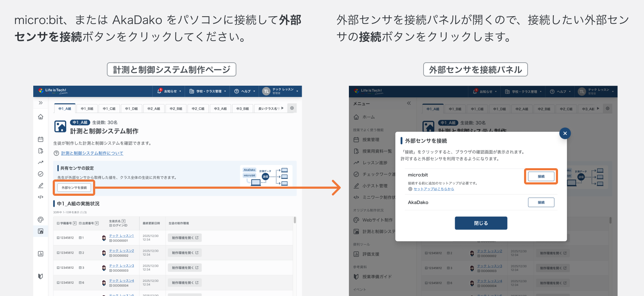644x296 pixels.
Task: Click the check-circle icon in the collapsed sidebar
Action: point(41,174)
